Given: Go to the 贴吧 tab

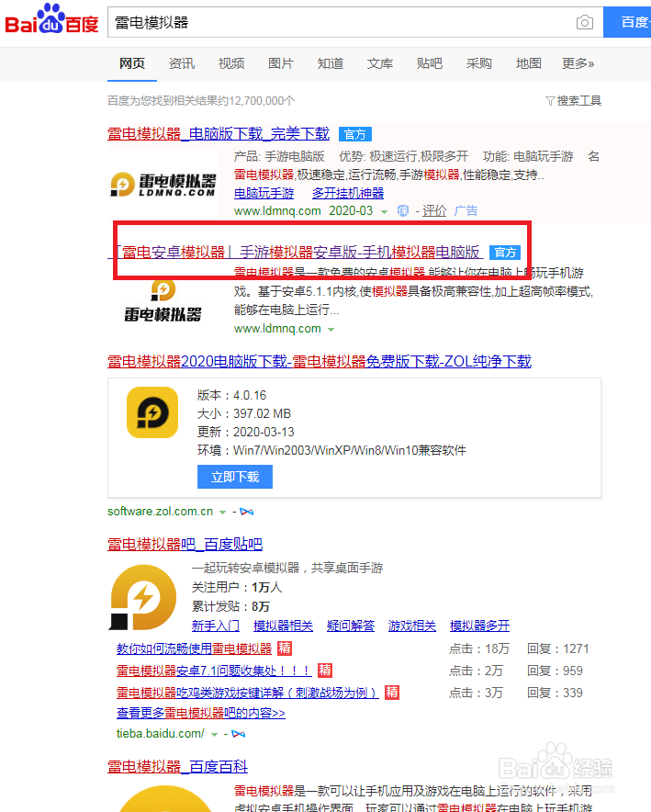Looking at the screenshot, I should (430, 63).
